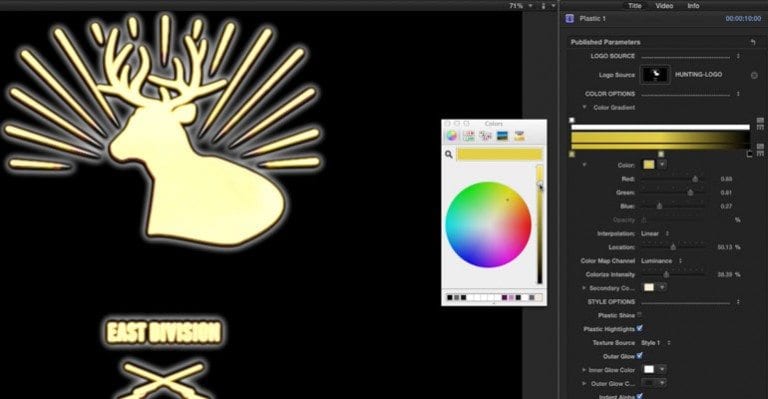
Task: Select the color wheel picker mode
Action: [452, 136]
